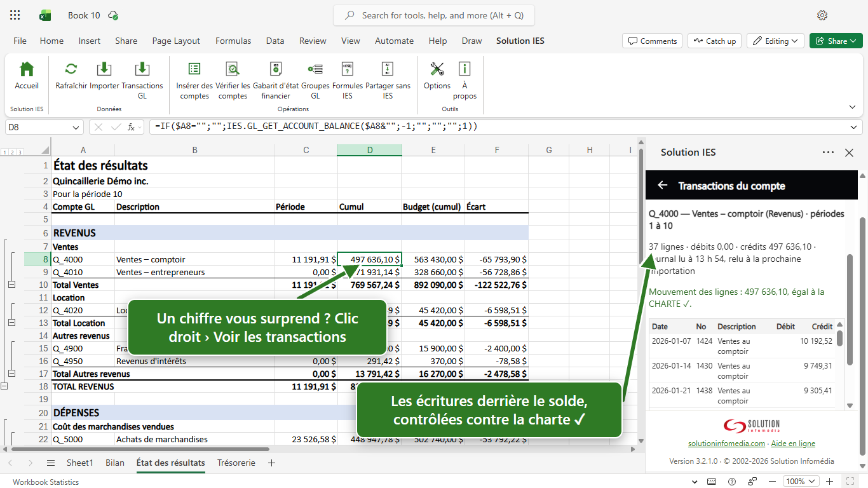
Task: Open Transactions GL from ribbon
Action: [x=142, y=81]
